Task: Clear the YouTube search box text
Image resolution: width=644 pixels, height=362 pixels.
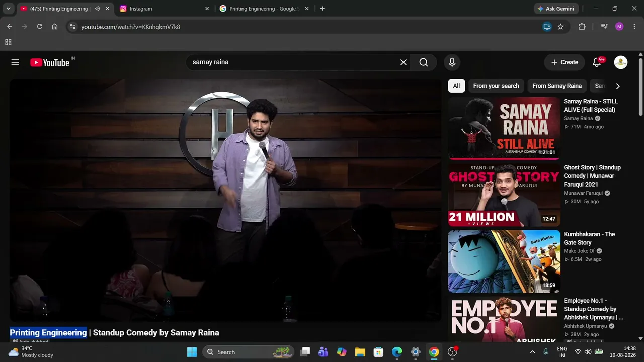Action: tap(403, 62)
